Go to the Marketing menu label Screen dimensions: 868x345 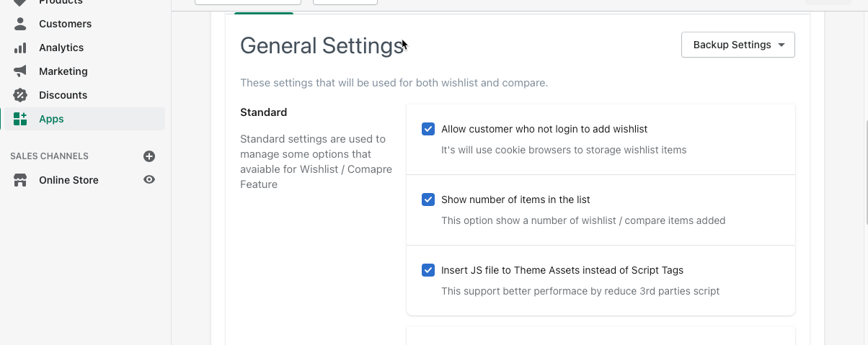pos(63,71)
